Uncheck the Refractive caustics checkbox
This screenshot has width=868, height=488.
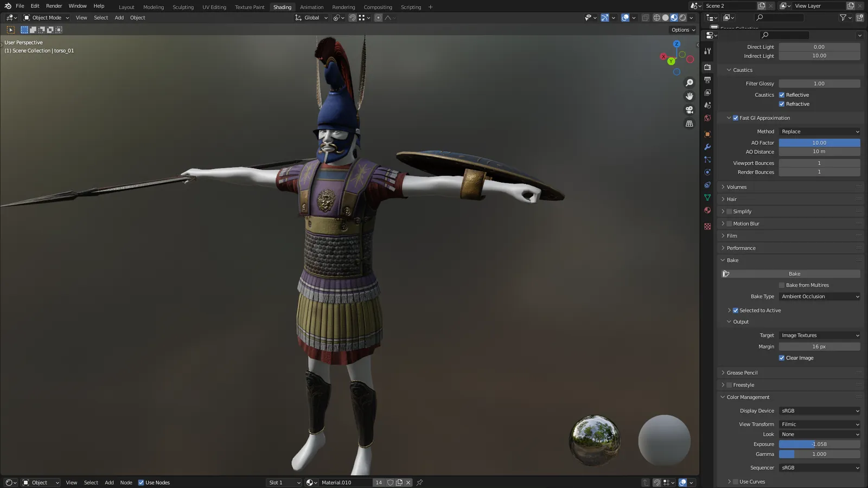[782, 104]
